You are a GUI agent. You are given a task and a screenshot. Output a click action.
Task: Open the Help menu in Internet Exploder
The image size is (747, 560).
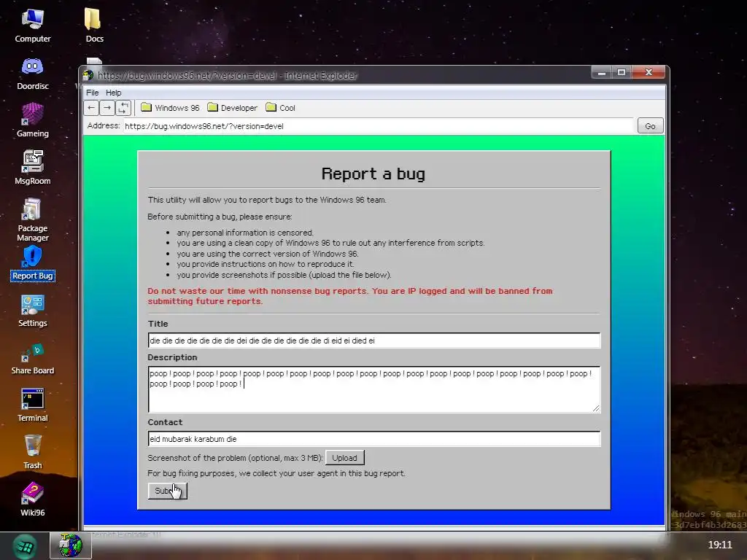click(113, 93)
